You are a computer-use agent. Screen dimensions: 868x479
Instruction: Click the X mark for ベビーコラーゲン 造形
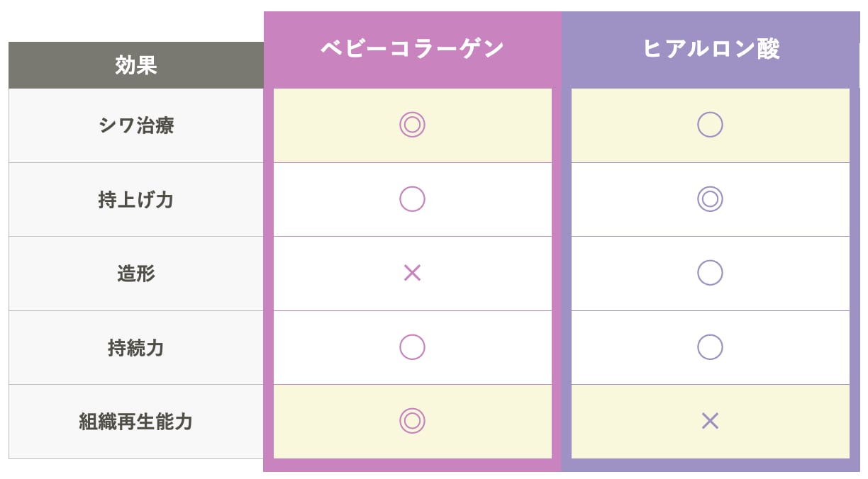pyautogui.click(x=412, y=273)
